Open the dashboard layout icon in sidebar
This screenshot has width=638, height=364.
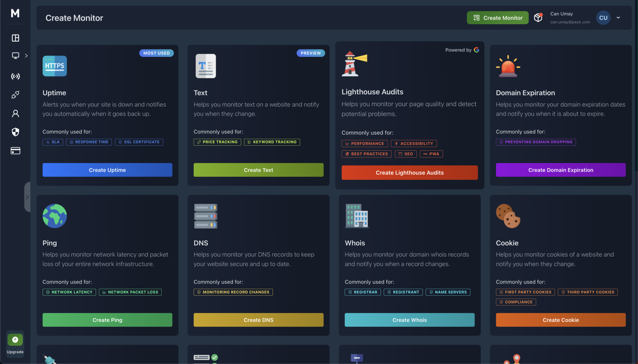coord(15,38)
